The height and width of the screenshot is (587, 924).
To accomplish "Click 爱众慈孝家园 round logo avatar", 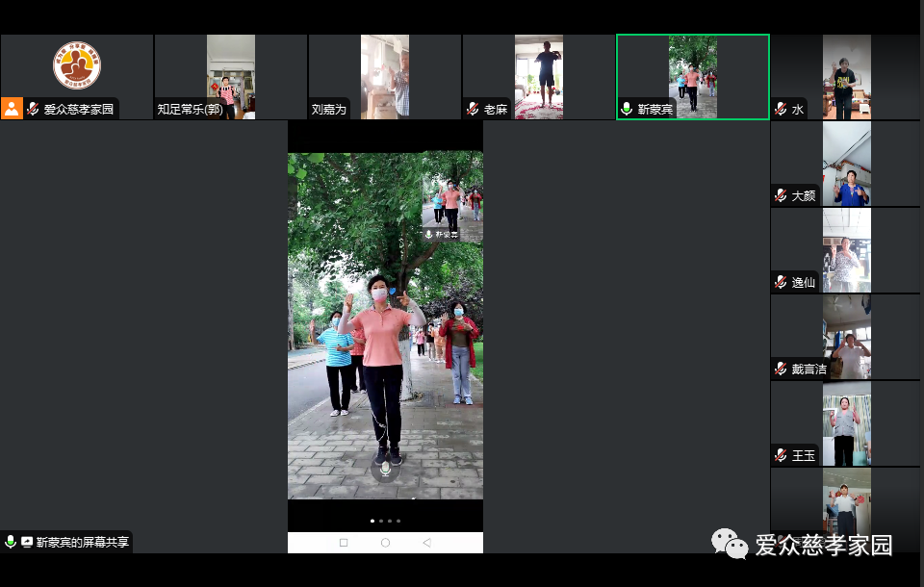I will pos(77,65).
